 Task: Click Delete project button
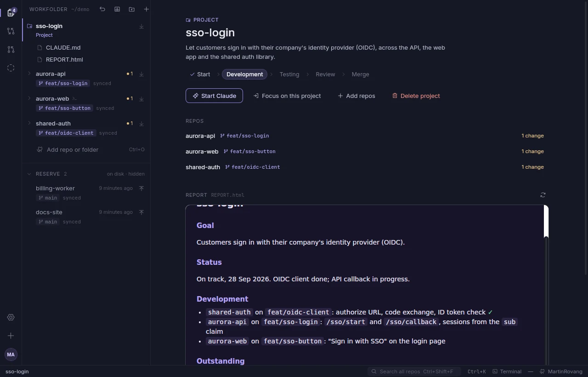coord(416,96)
